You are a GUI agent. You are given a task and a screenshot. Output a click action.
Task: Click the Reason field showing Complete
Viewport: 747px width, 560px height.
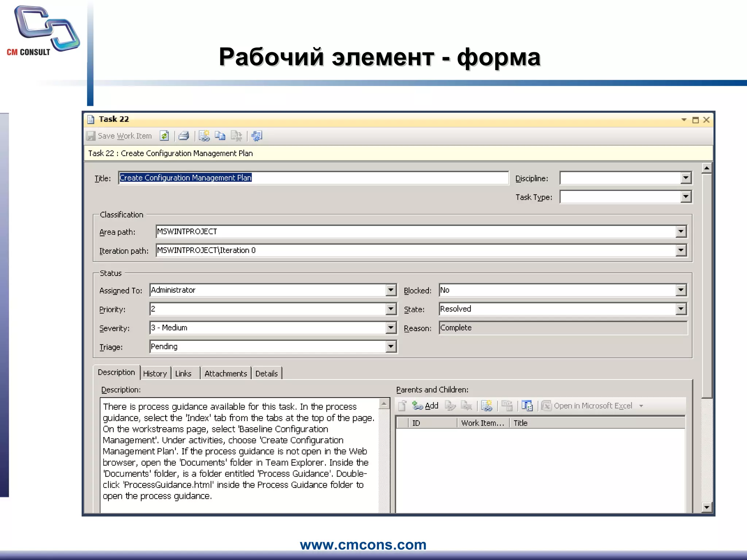click(x=563, y=328)
